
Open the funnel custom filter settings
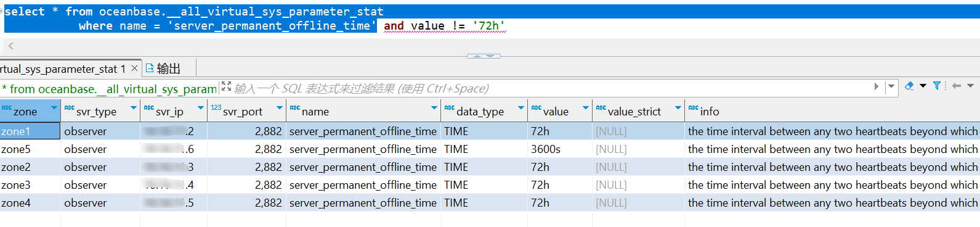click(x=937, y=86)
